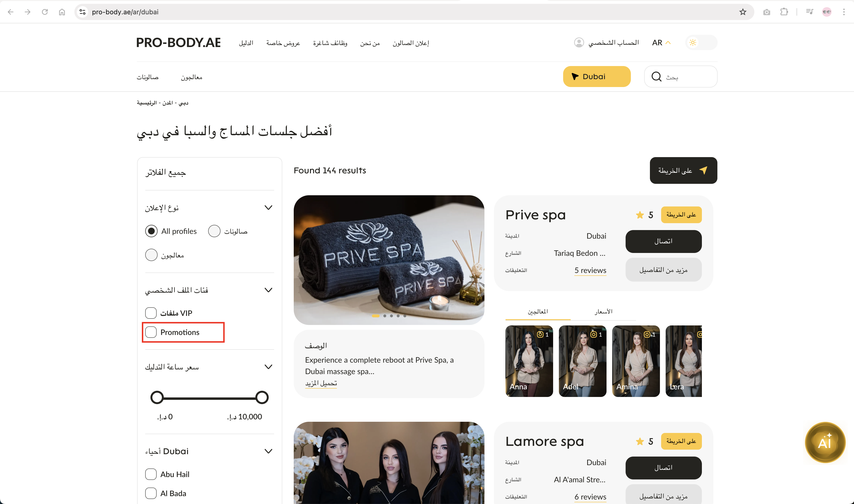This screenshot has width=854, height=504.
Task: Select the All profiles radio button
Action: click(x=151, y=231)
